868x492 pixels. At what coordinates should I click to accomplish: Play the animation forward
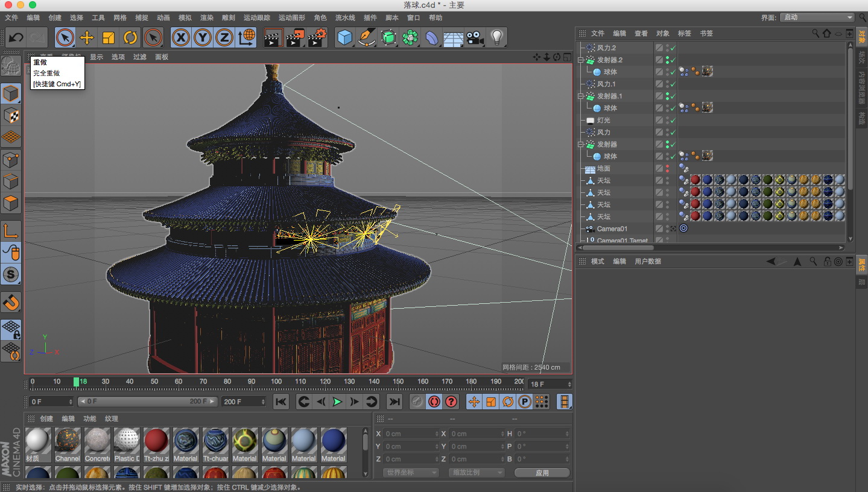[337, 402]
